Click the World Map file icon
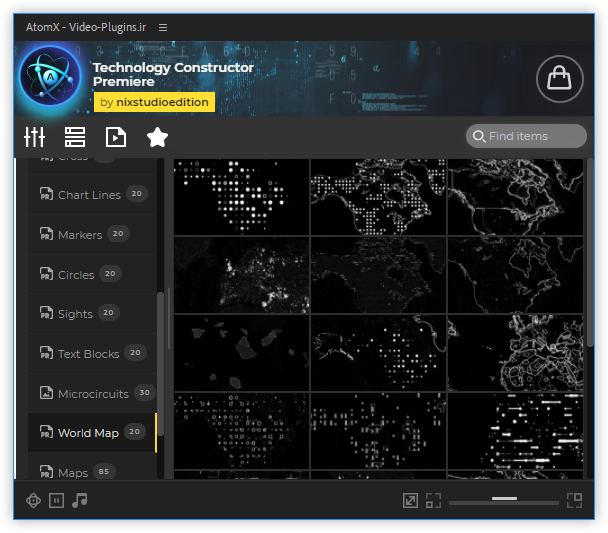The width and height of the screenshot is (608, 533). tap(46, 431)
